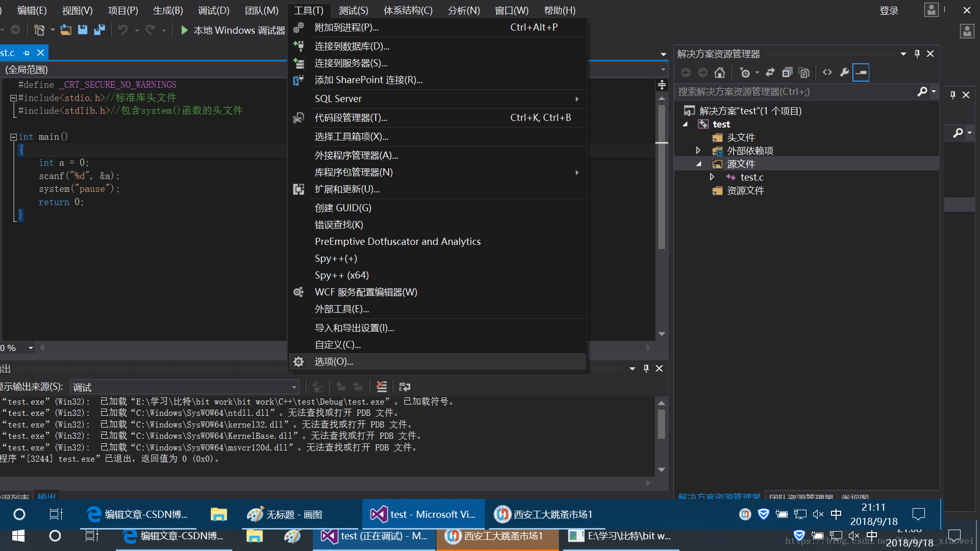Click the View Code icon in Solution Explorer

pos(827,72)
